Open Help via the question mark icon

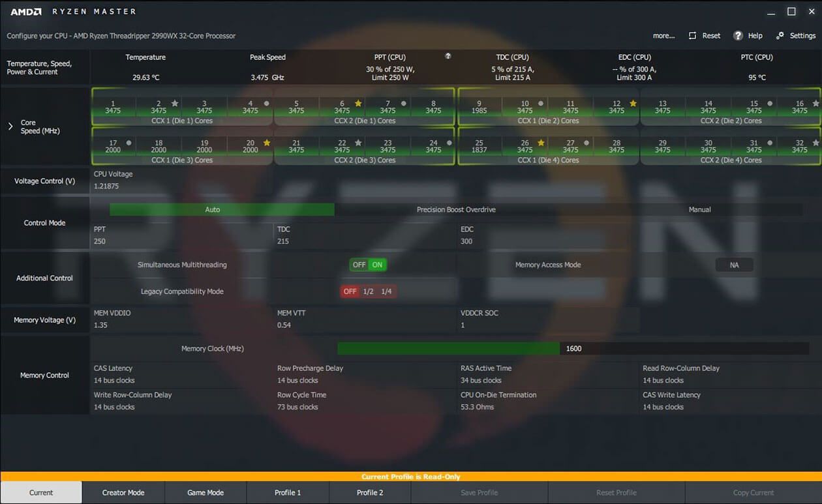[x=738, y=36]
